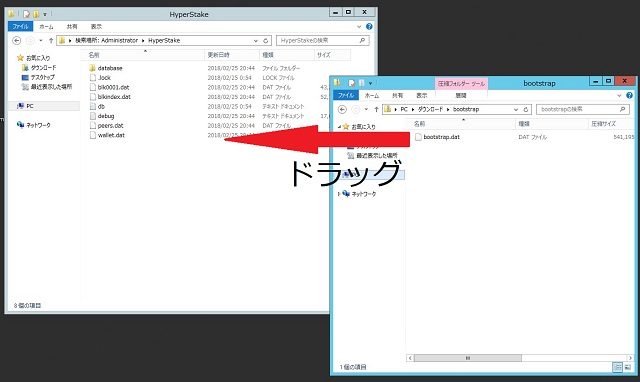This screenshot has height=382, width=640.
Task: Select the debug text document icon
Action: coord(92,116)
